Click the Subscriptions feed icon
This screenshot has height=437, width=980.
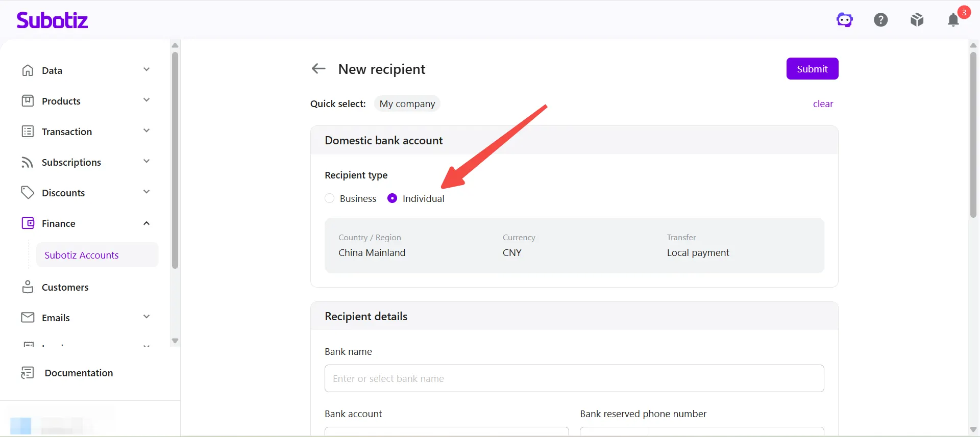click(x=28, y=162)
